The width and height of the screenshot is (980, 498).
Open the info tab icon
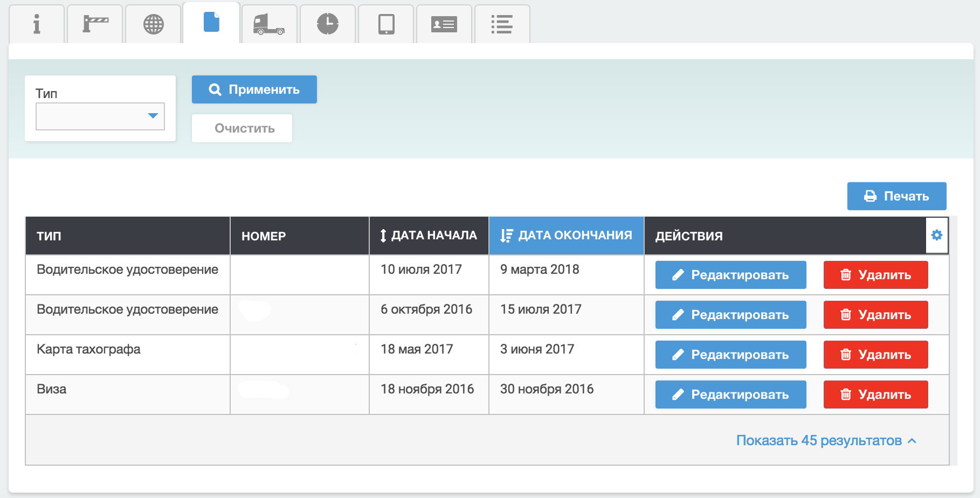(x=37, y=24)
